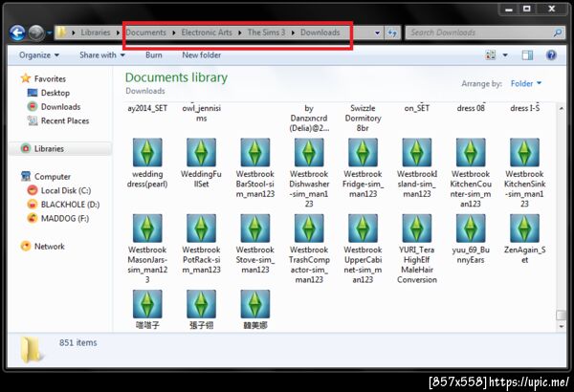Expand the arrow after Electronic Arts in path

[240, 33]
